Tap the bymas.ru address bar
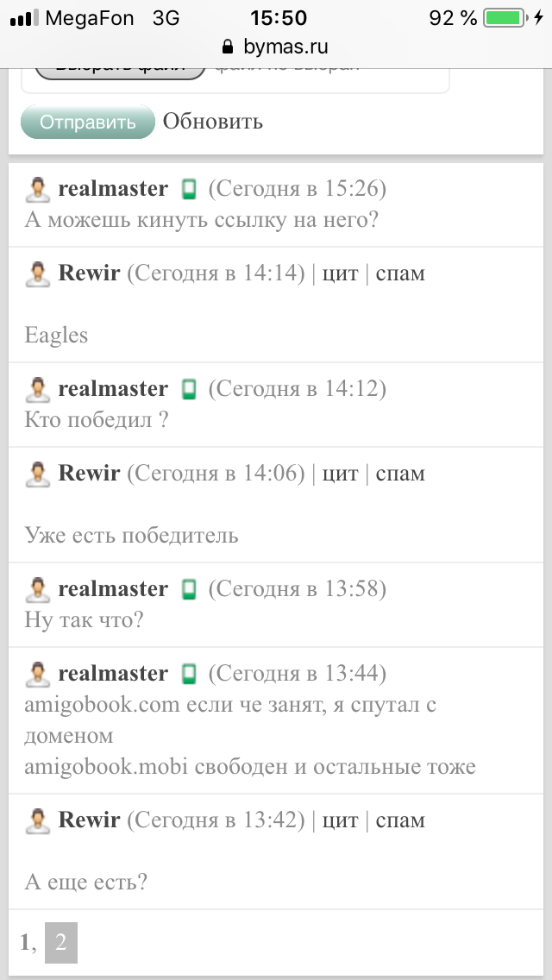 tap(276, 47)
